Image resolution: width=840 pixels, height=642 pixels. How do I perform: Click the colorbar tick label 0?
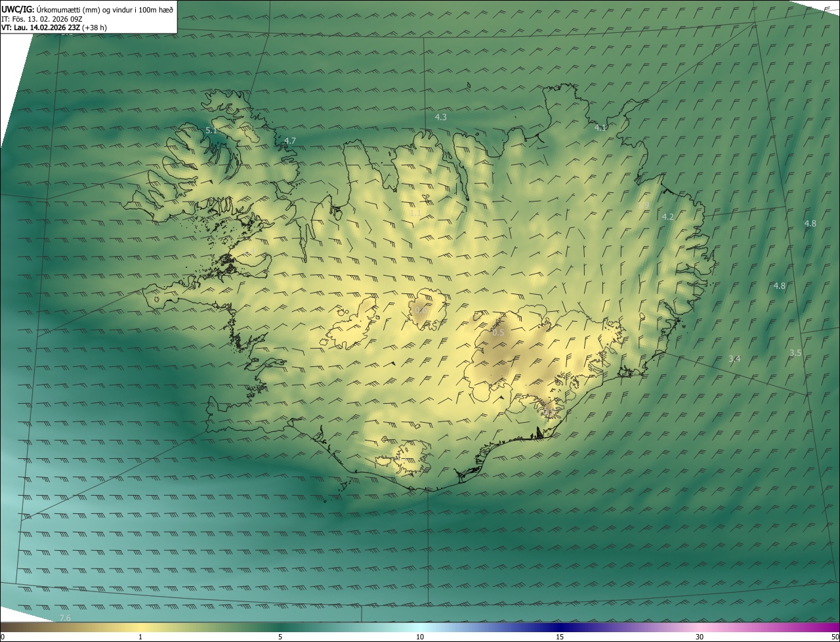[3, 637]
